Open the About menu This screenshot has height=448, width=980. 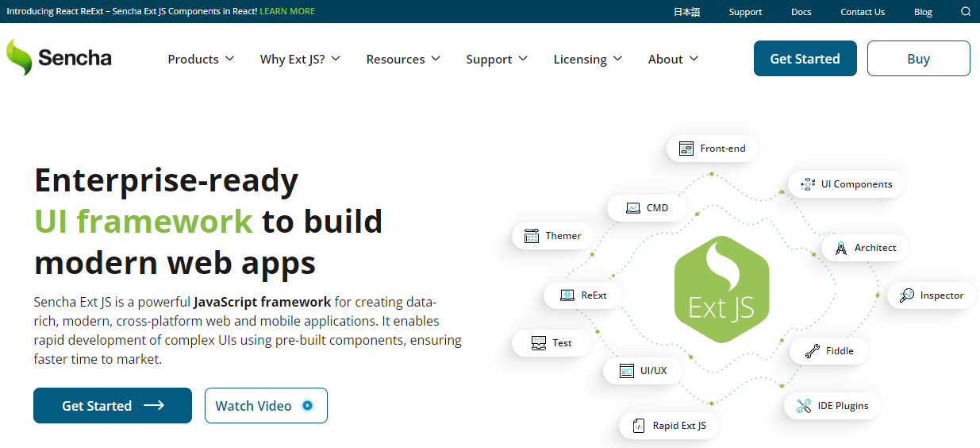pyautogui.click(x=673, y=59)
